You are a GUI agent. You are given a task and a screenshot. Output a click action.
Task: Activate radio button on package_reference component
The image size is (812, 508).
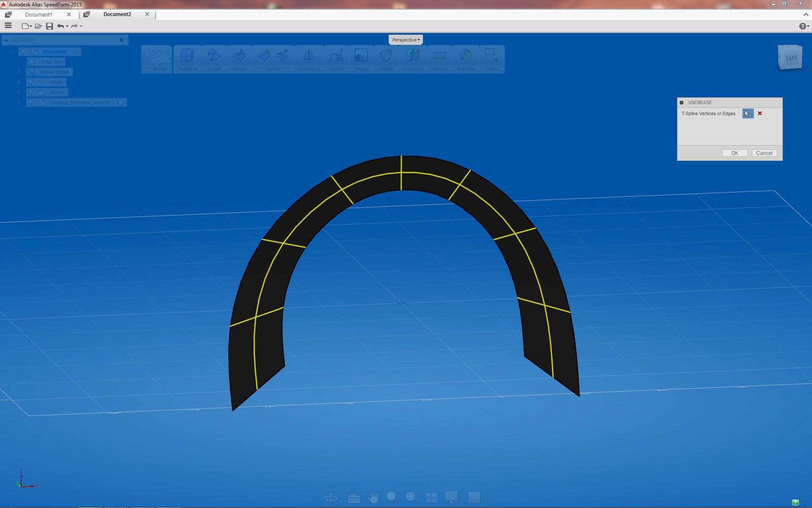tap(121, 102)
